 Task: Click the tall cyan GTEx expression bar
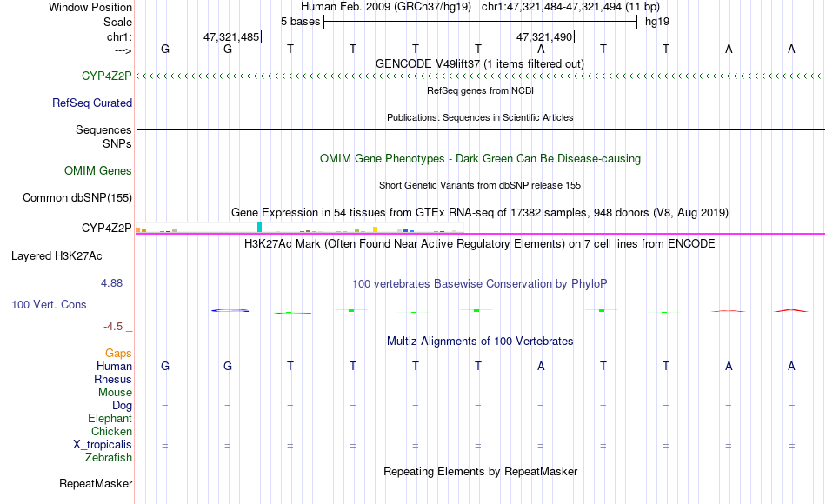coord(259,227)
